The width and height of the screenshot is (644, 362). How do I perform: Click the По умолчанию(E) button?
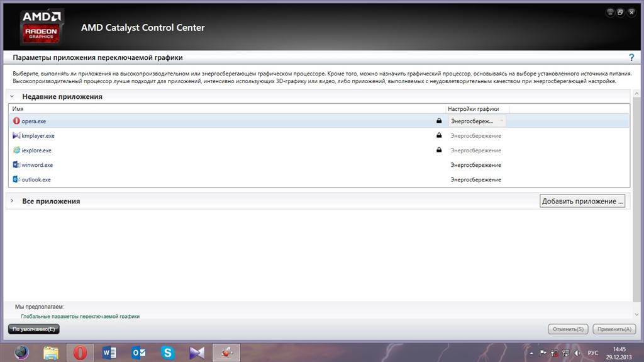pyautogui.click(x=34, y=329)
